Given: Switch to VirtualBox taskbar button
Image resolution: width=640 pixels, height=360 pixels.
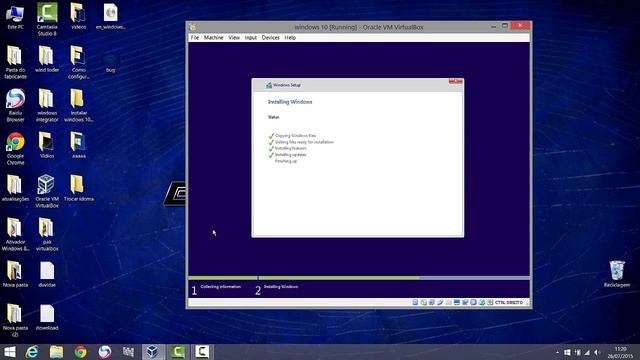Looking at the screenshot, I should pos(153,352).
